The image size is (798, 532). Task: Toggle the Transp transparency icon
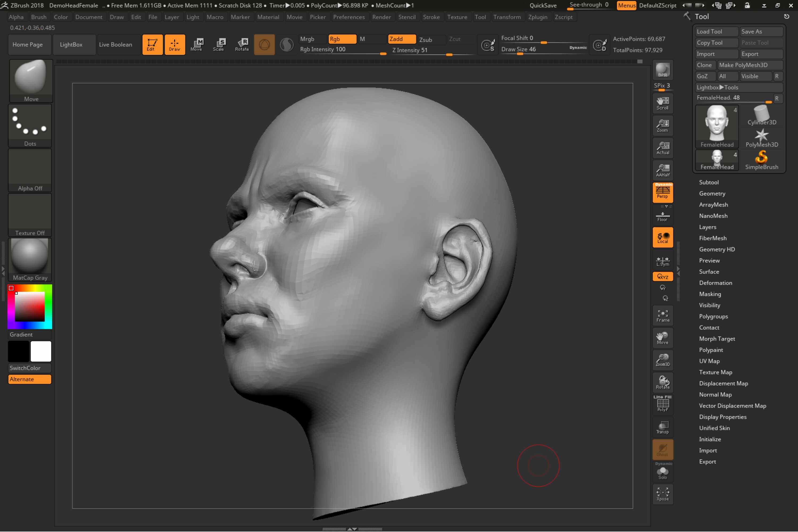pyautogui.click(x=663, y=427)
